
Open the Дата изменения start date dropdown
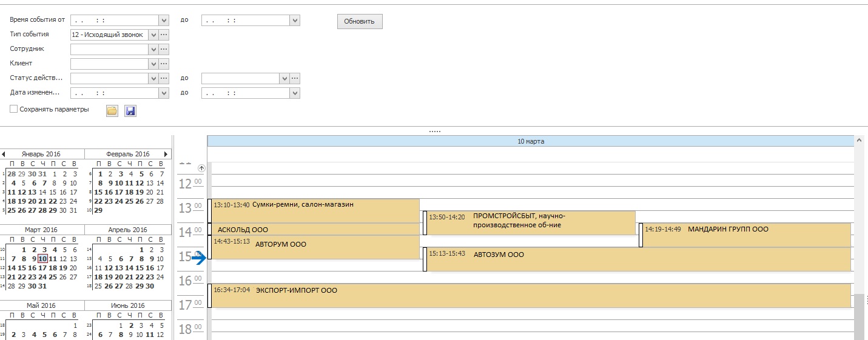tap(164, 93)
